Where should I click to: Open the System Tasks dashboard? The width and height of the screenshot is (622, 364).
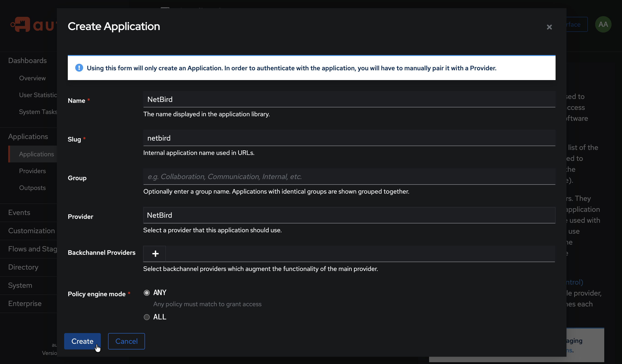[x=38, y=112]
